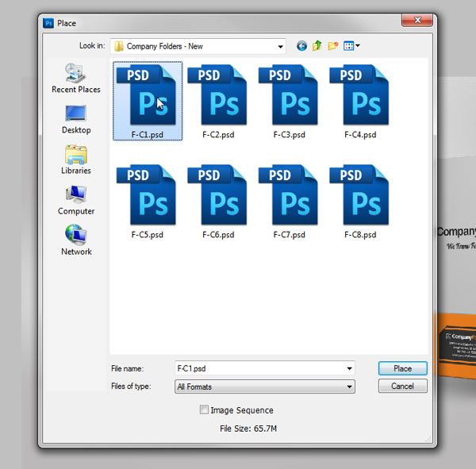The image size is (476, 469).
Task: Click the F-C1.psd file name label
Action: (x=148, y=135)
